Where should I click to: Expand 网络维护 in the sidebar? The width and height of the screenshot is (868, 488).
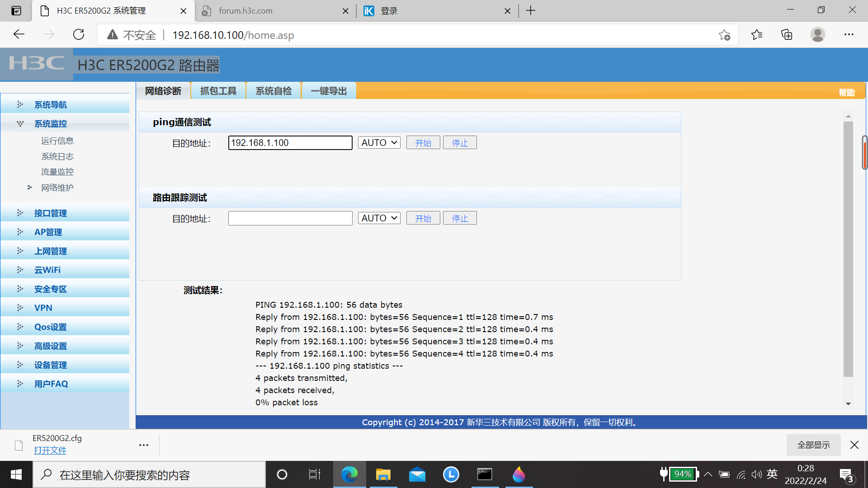click(57, 188)
